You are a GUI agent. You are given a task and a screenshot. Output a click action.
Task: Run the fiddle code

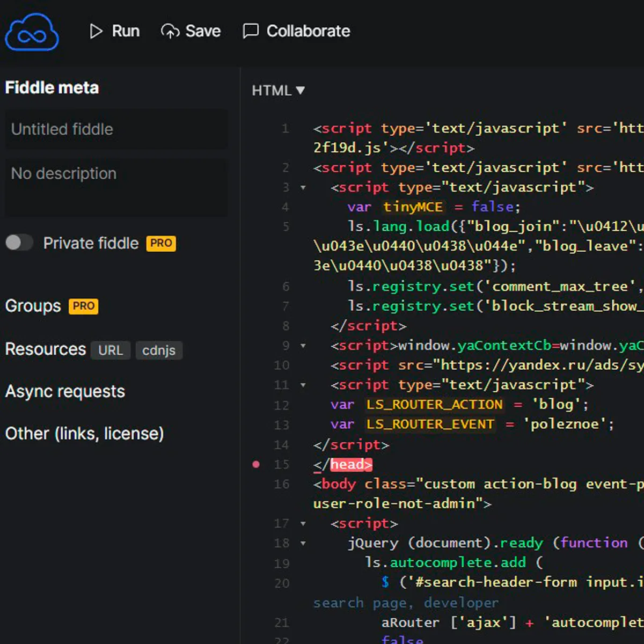coord(114,31)
